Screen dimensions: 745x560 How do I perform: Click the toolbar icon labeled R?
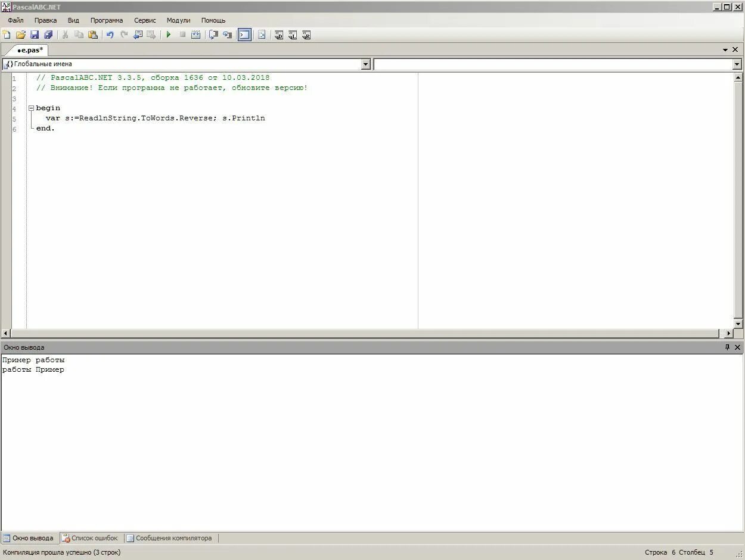pos(306,35)
